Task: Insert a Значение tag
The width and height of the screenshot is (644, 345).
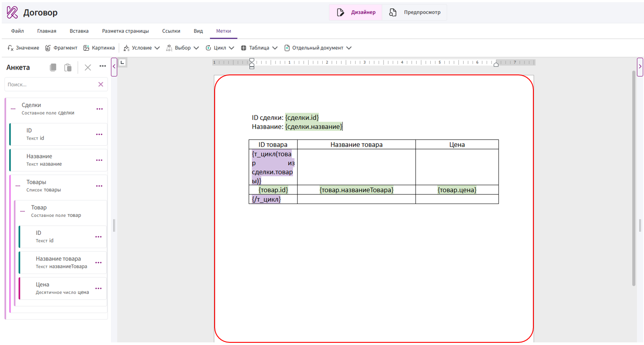Action: pos(23,48)
